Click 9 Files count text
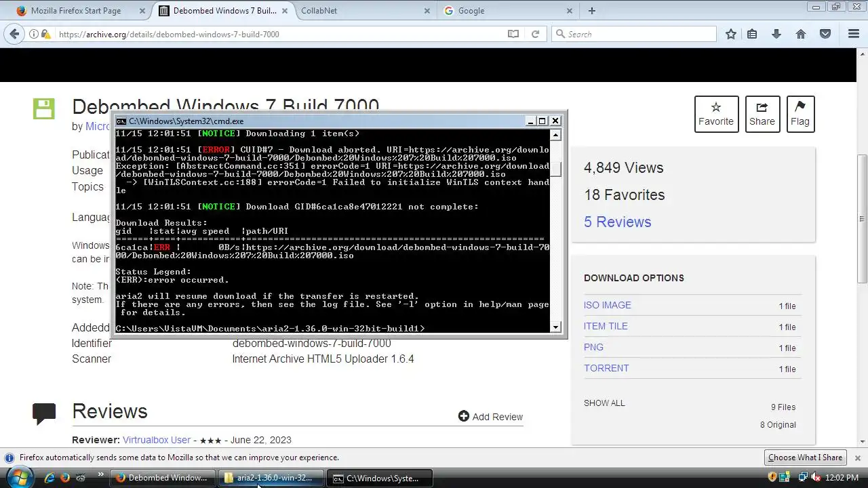This screenshot has height=488, width=868. click(x=783, y=407)
